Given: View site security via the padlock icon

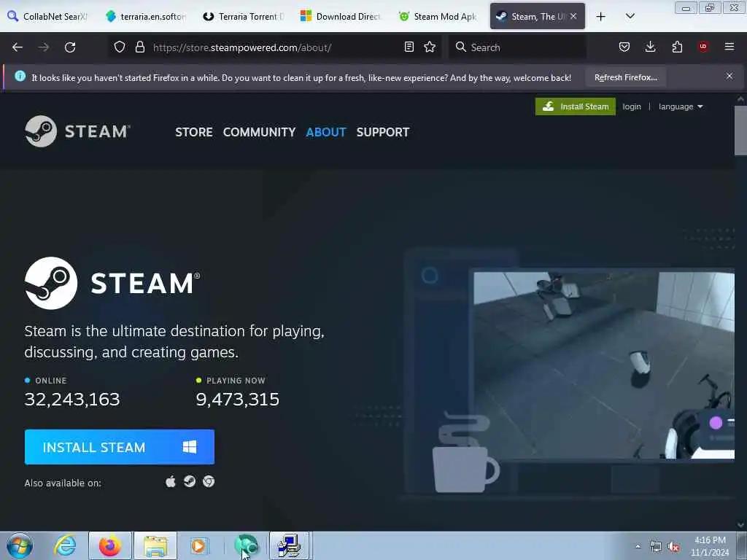Looking at the screenshot, I should [x=139, y=47].
